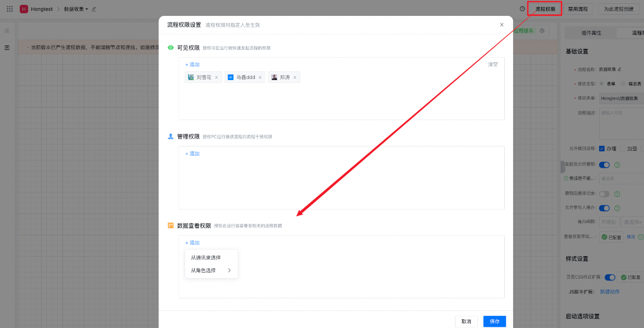
Task: Choose 从通讯录选择 from the add menu
Action: pos(206,257)
